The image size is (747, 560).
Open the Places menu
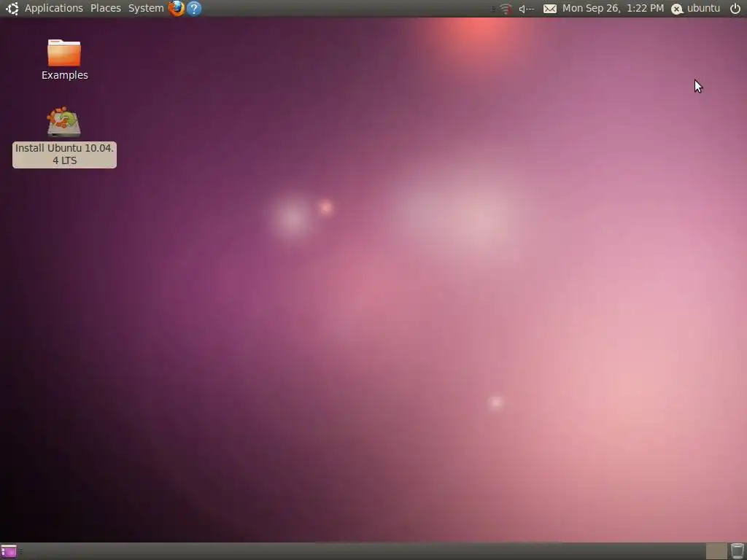(105, 8)
